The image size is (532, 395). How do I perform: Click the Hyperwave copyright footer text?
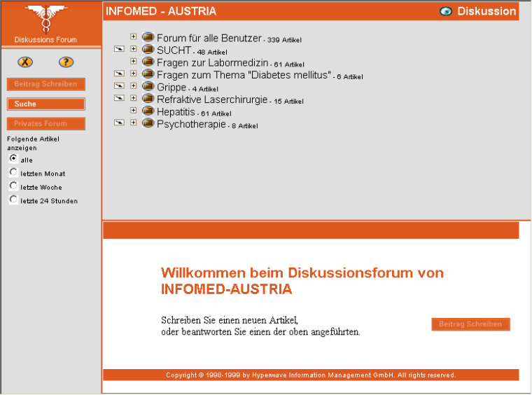[311, 375]
